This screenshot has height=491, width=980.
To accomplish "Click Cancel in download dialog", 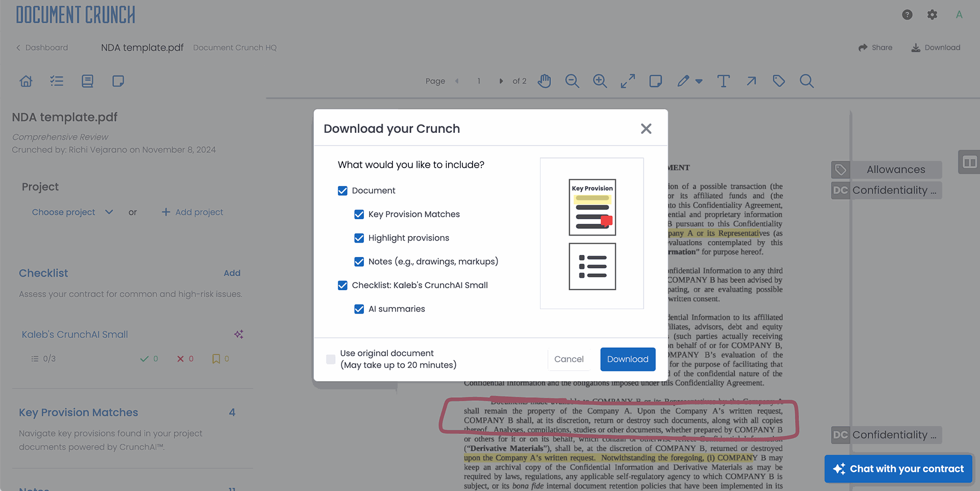I will click(x=569, y=359).
